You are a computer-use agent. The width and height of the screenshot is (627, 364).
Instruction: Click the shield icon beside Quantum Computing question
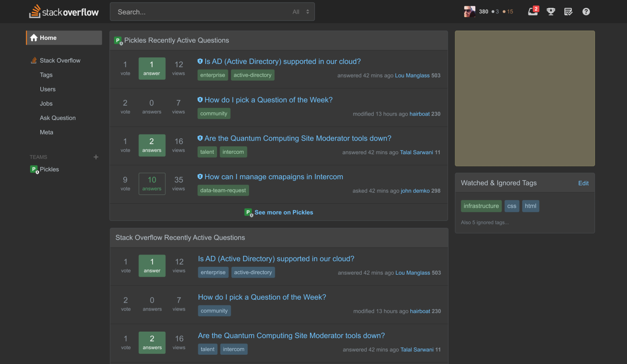(x=200, y=138)
